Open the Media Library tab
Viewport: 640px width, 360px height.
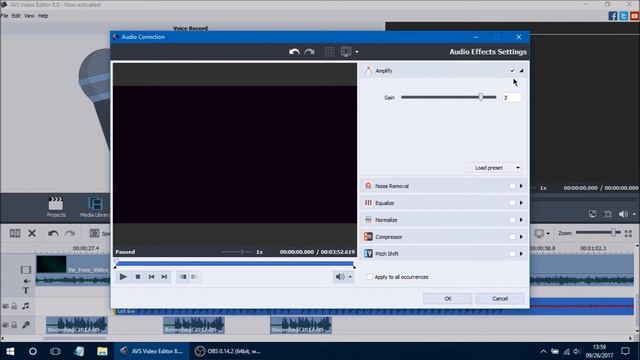pyautogui.click(x=95, y=207)
